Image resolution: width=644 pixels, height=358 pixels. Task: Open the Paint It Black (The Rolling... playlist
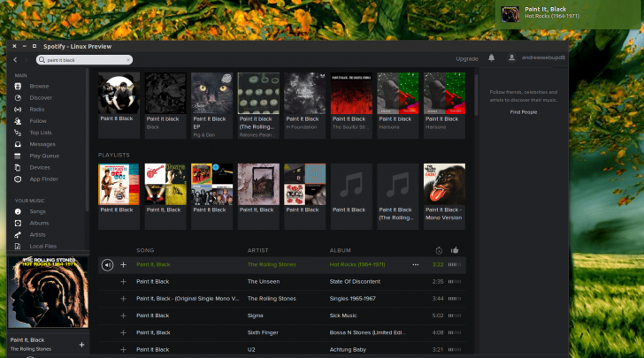click(x=397, y=196)
